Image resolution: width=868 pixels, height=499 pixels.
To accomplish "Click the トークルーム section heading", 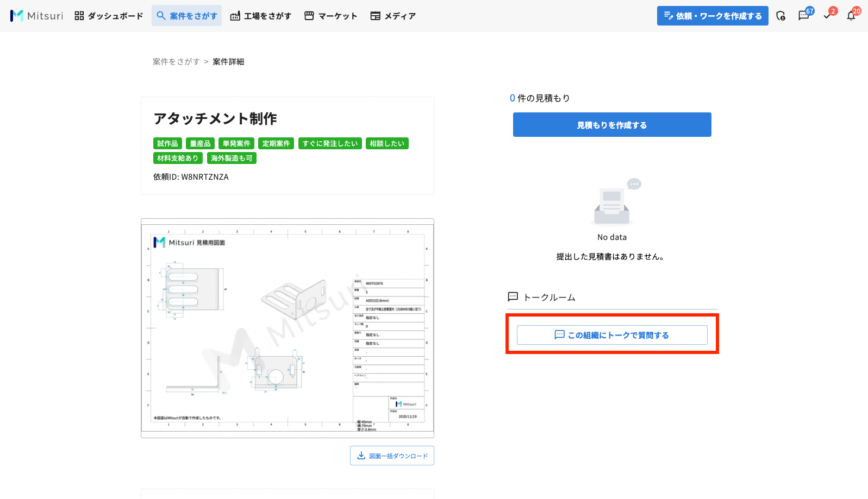I will (541, 297).
